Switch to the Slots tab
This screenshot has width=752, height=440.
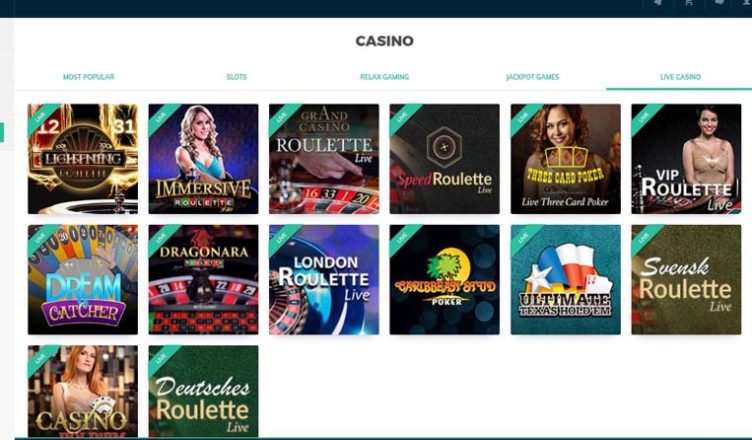click(x=236, y=77)
